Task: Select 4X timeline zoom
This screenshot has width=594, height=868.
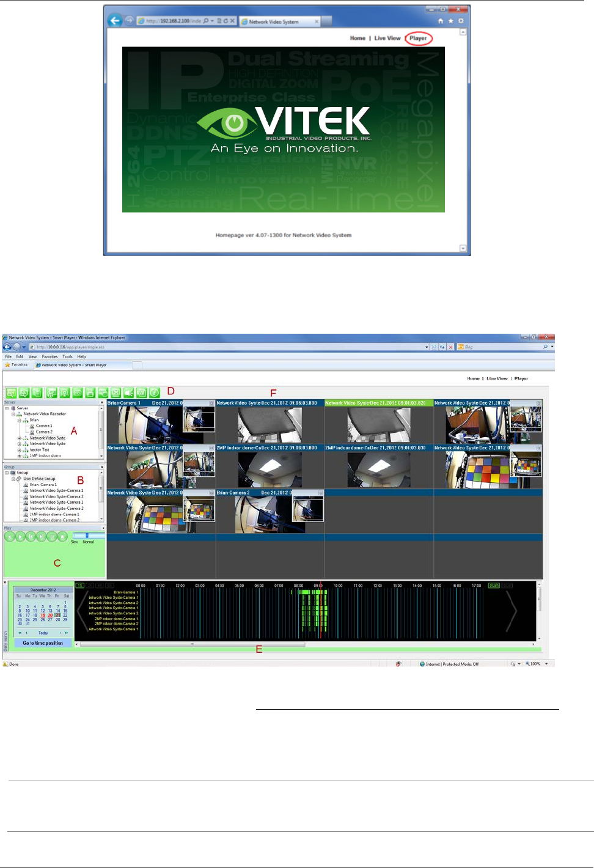Action: (x=100, y=586)
